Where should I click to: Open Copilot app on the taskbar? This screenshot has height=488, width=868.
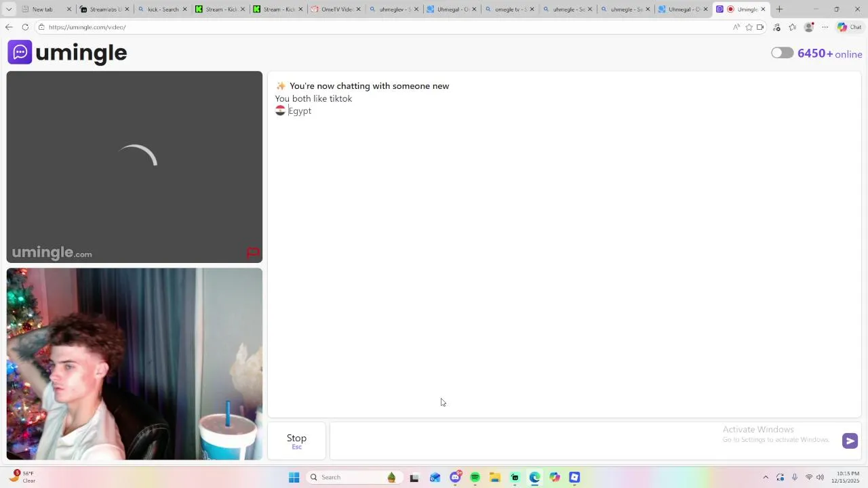tap(555, 477)
